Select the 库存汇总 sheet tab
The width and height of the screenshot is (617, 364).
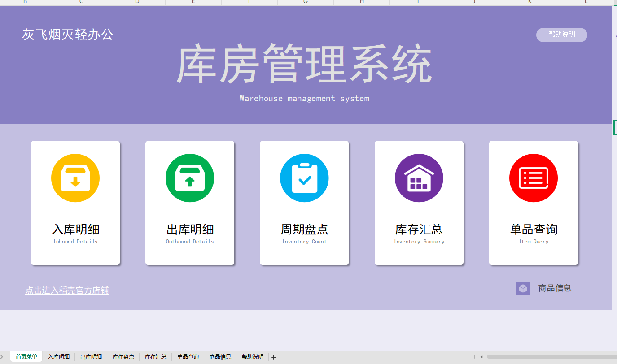[156, 357]
